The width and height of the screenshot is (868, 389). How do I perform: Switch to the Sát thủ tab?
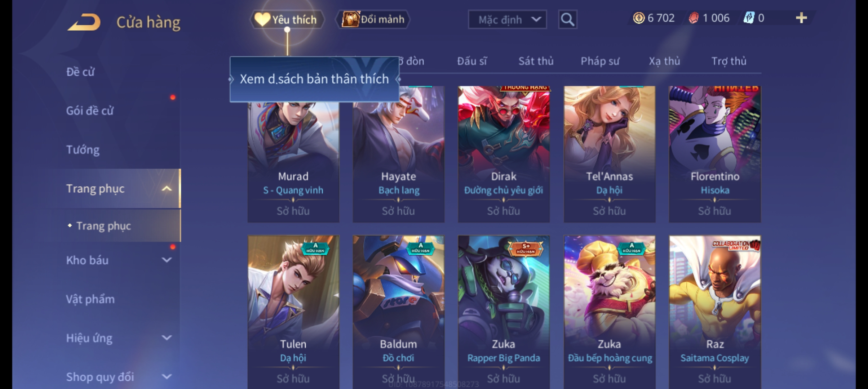(x=536, y=61)
